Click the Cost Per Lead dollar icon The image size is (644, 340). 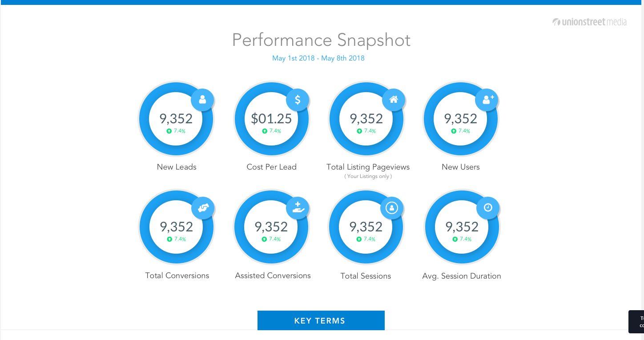[298, 100]
